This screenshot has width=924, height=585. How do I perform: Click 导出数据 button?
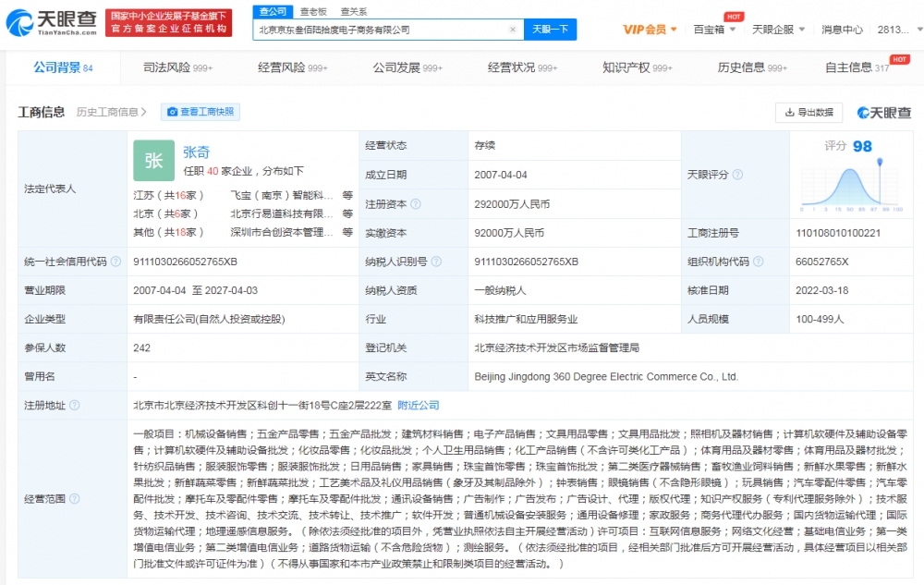click(x=809, y=112)
